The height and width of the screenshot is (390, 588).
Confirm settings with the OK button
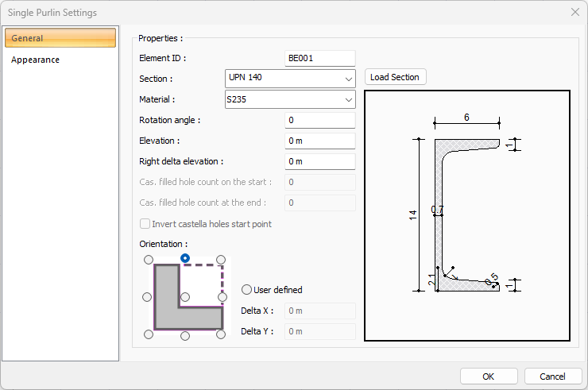pyautogui.click(x=489, y=376)
